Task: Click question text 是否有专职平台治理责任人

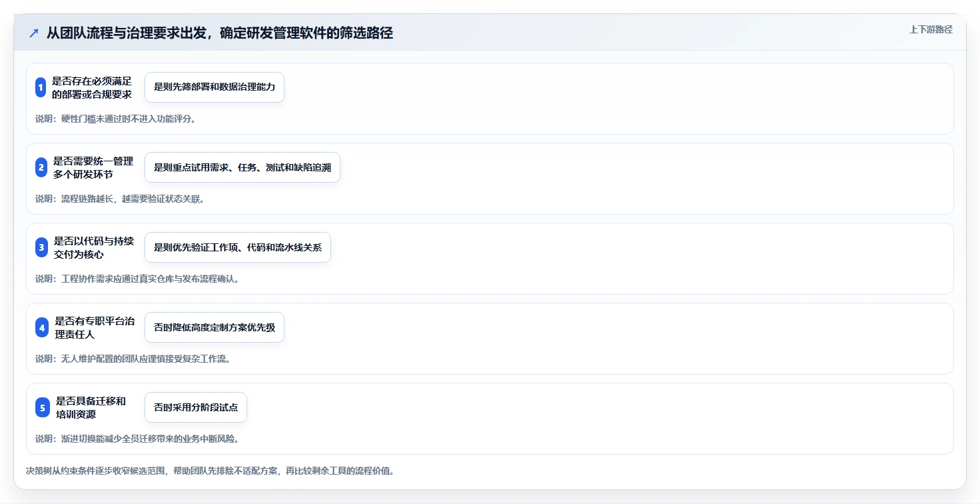Action: point(95,327)
